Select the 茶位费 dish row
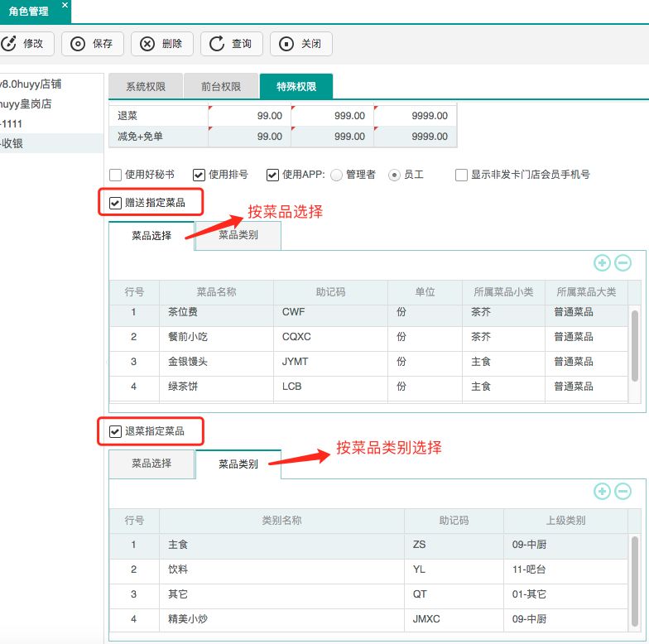The height and width of the screenshot is (644, 649). 369,316
